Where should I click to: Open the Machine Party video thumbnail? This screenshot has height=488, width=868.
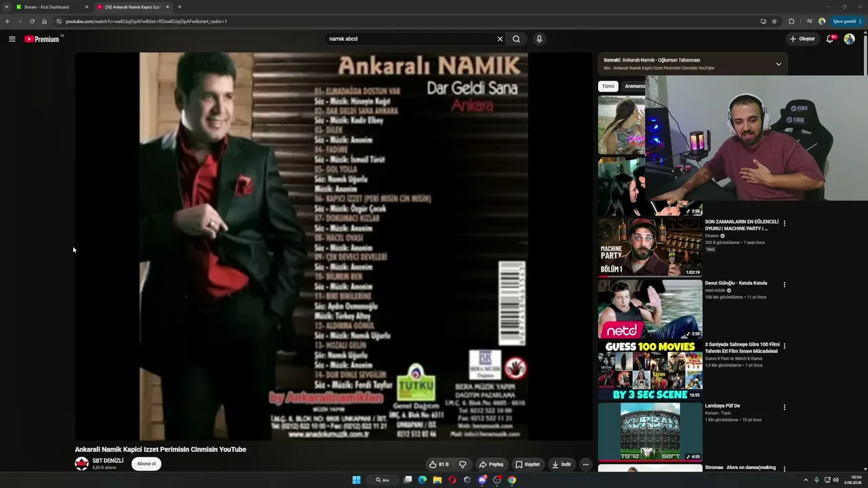650,247
